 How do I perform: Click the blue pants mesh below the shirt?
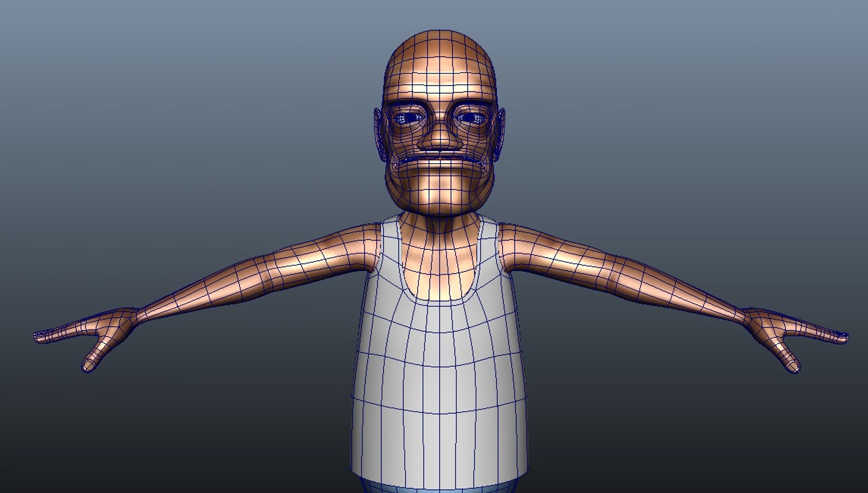coord(440,485)
